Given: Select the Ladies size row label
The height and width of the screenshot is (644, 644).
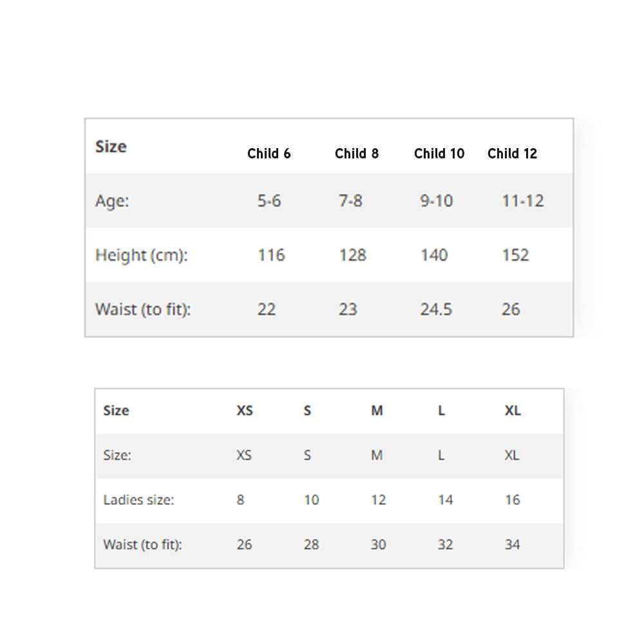Looking at the screenshot, I should point(139,500).
